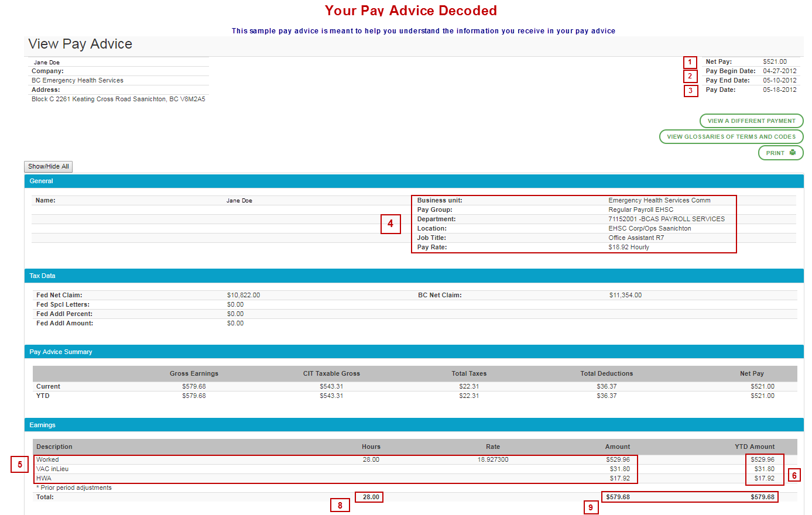Screen dimensions: 812x515
Task: Select the VAC inLieu earnings row
Action: (53, 469)
